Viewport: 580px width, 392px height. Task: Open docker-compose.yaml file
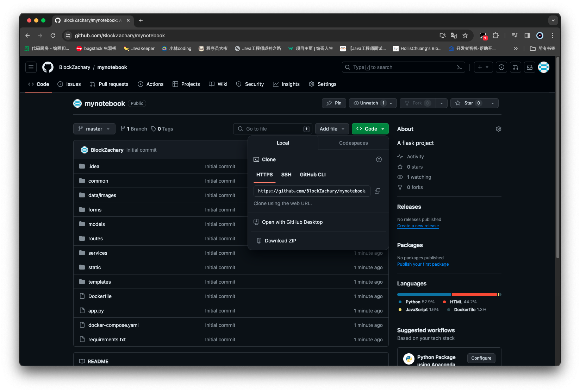pos(113,325)
